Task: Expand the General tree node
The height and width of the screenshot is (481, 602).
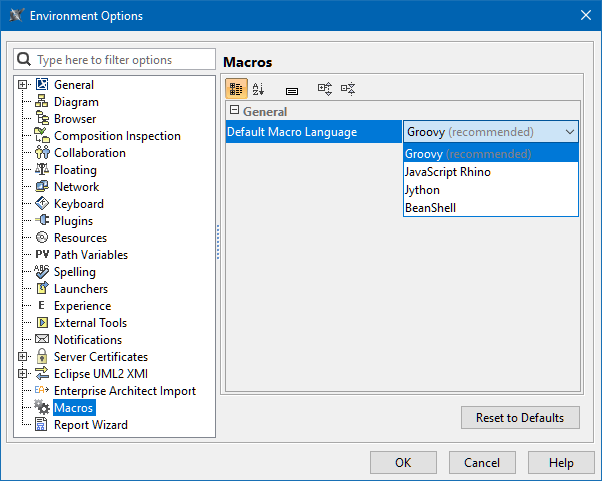Action: pos(22,84)
